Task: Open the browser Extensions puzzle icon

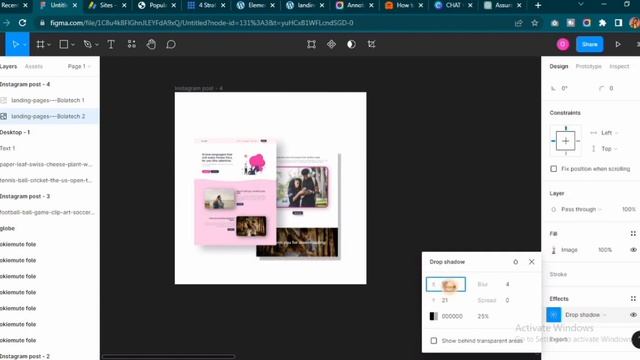Action: click(x=602, y=23)
